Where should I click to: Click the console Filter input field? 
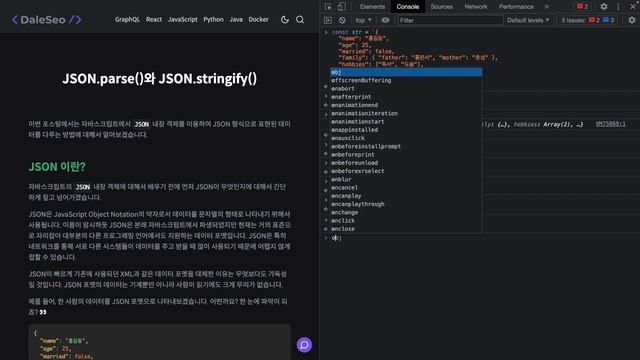pyautogui.click(x=449, y=20)
